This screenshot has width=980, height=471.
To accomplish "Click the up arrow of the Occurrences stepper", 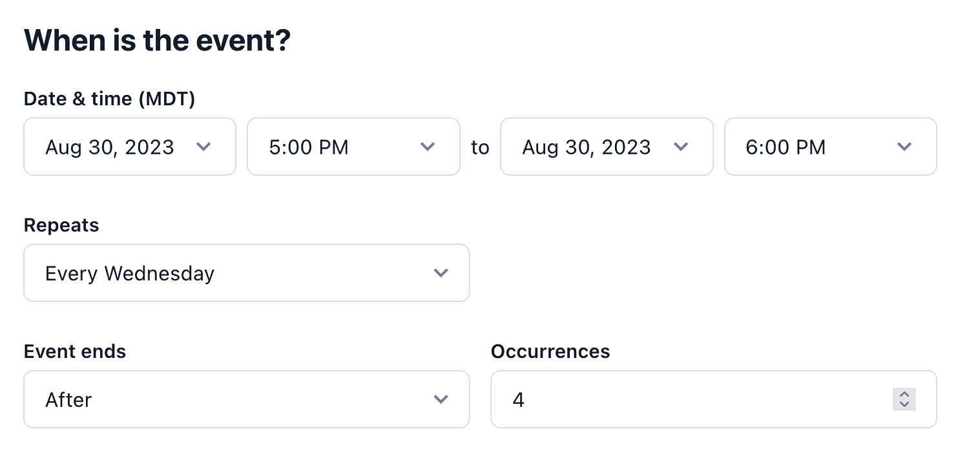I will [x=904, y=395].
